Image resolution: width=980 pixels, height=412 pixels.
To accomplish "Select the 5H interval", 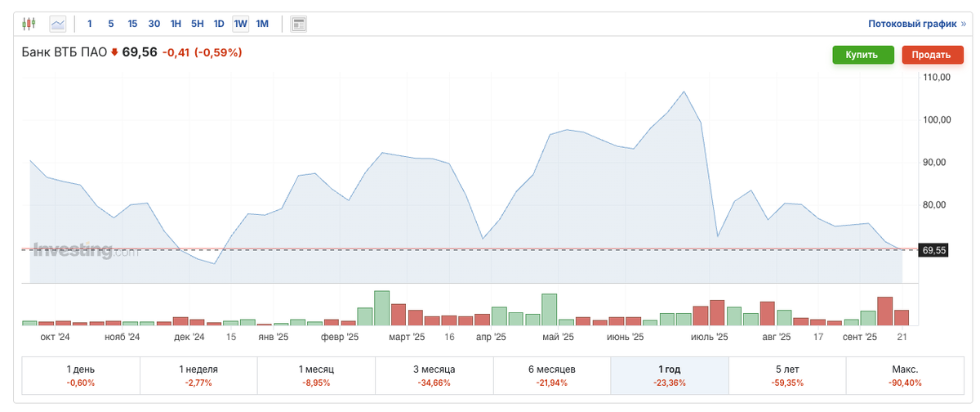I will 197,24.
